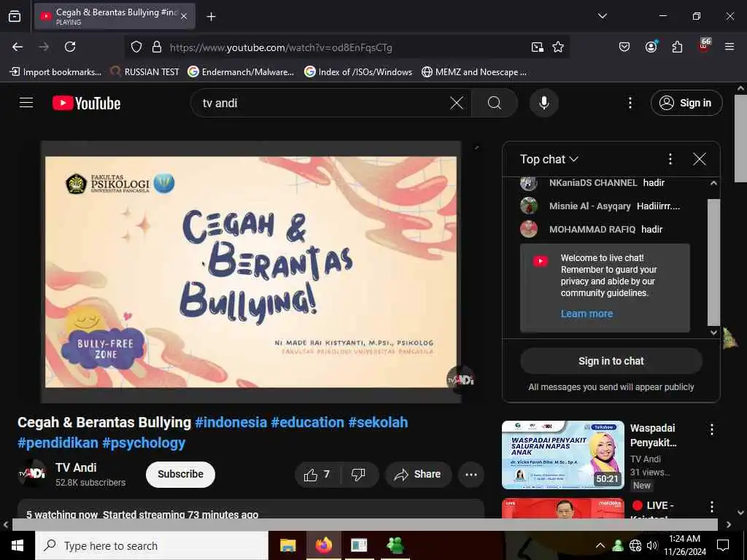747x560 pixels.
Task: Open the live chat options three-dot menu
Action: [x=670, y=159]
